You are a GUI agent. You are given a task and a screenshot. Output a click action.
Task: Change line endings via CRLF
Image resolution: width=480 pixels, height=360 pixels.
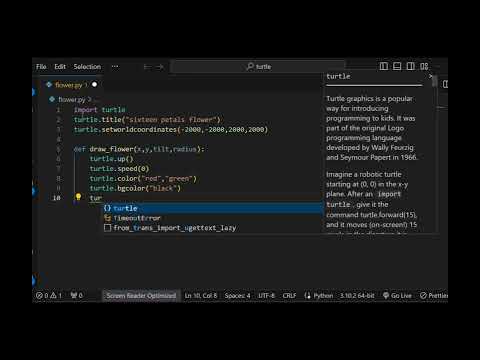click(x=289, y=296)
